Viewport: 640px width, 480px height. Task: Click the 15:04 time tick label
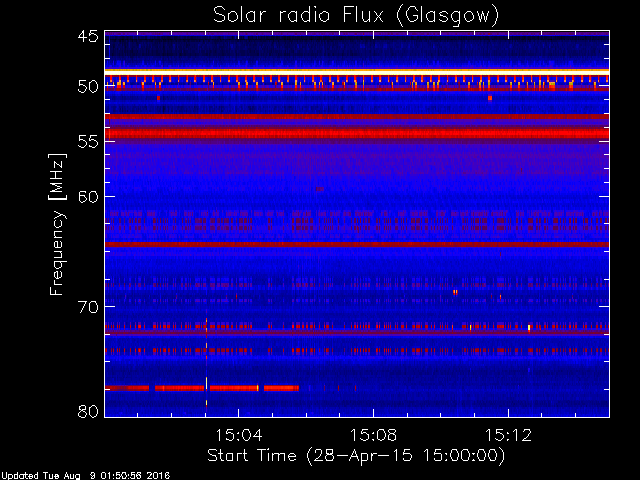click(238, 435)
